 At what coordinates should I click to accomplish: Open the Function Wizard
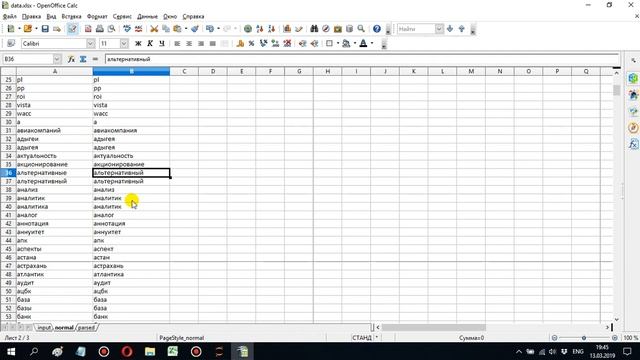(71, 59)
